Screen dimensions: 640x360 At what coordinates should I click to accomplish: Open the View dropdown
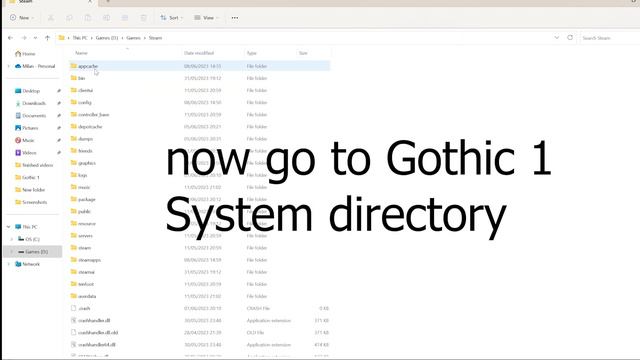point(207,18)
